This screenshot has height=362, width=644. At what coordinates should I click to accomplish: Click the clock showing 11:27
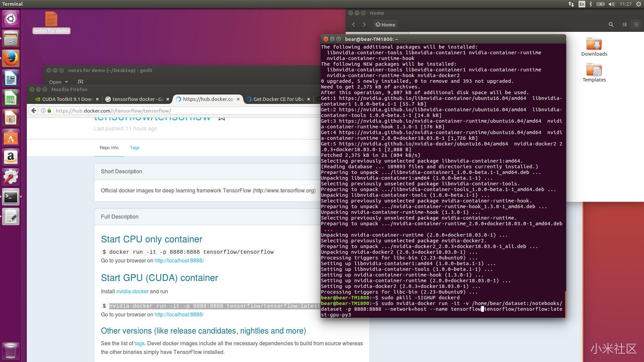coord(626,4)
